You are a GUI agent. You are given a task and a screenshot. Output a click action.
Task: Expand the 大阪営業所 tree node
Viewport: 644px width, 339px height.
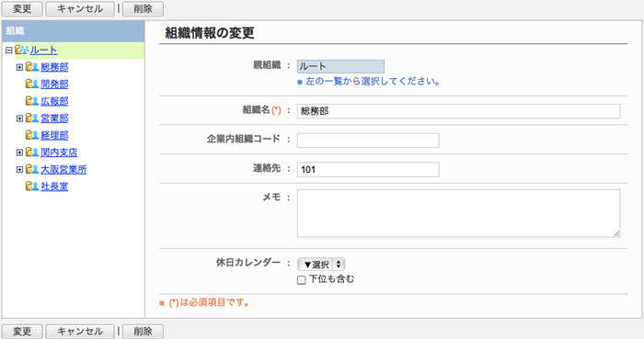[x=19, y=169]
